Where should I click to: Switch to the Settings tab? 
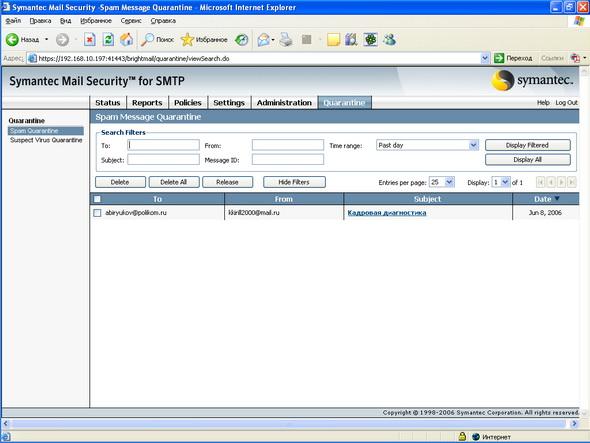[x=229, y=102]
